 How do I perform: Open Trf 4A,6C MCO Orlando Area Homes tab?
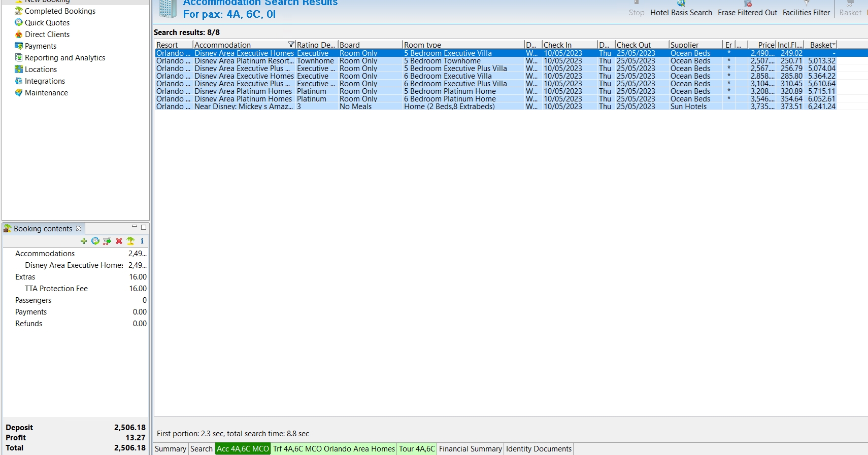click(334, 449)
